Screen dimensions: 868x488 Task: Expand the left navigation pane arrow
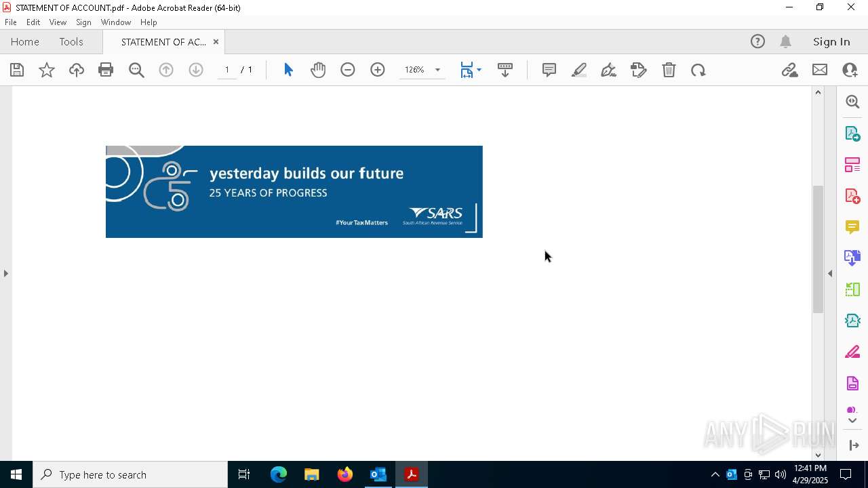5,273
